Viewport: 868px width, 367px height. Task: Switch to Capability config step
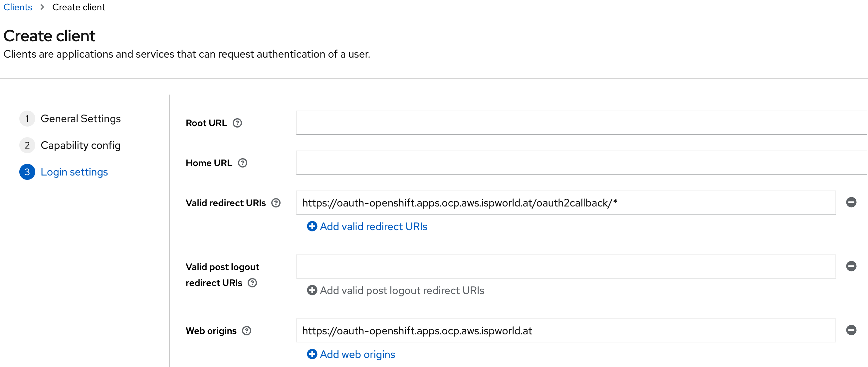point(80,146)
